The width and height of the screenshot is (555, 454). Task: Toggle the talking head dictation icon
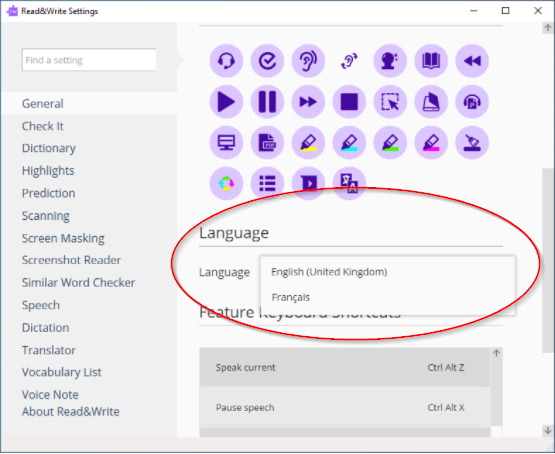[390, 61]
